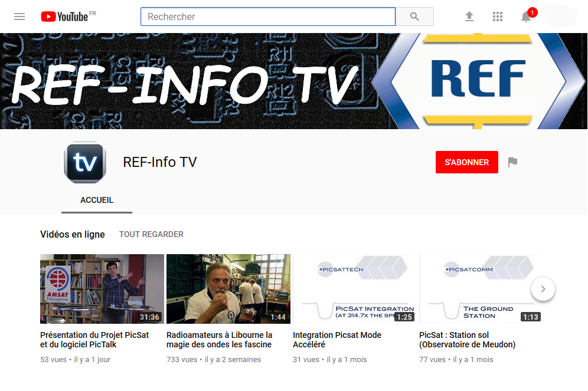Image resolution: width=588 pixels, height=391 pixels.
Task: Show next videos with the chevron arrow
Action: [x=543, y=289]
